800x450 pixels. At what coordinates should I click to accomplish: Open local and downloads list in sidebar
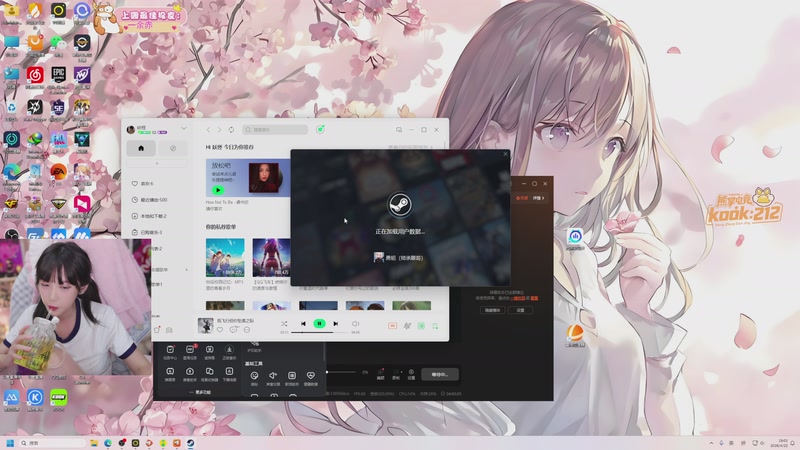[x=149, y=216]
